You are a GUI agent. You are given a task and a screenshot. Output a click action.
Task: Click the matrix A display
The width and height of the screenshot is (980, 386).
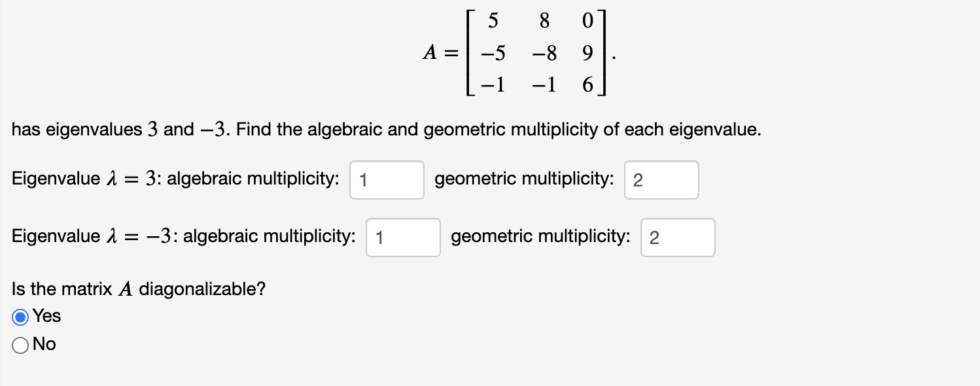(517, 52)
